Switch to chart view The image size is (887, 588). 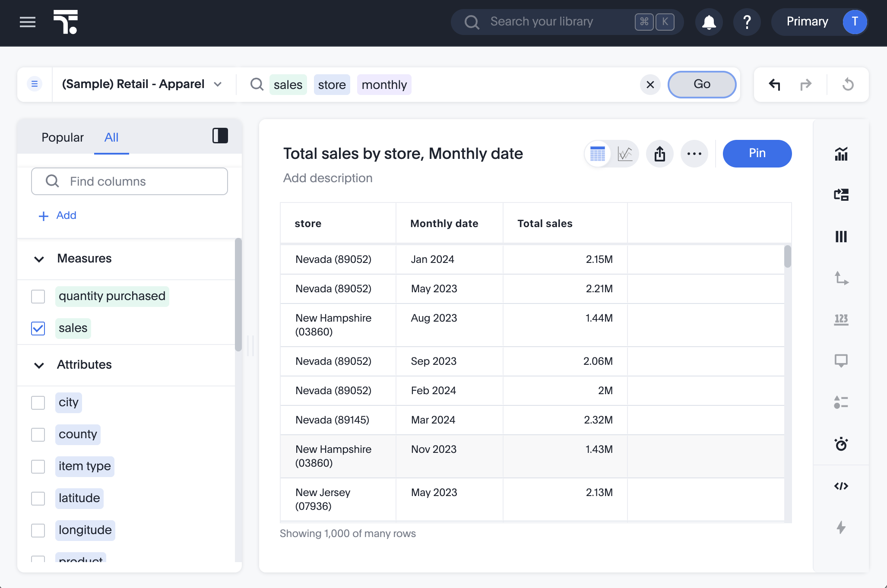point(625,154)
